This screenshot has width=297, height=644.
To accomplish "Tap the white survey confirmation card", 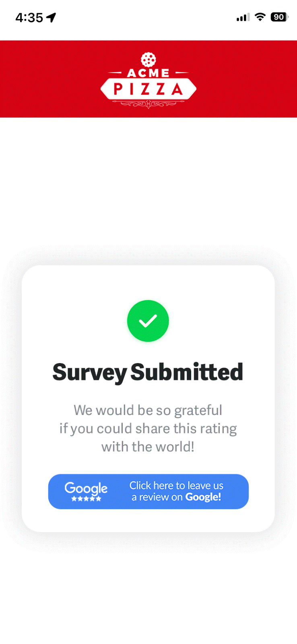I will (148, 398).
